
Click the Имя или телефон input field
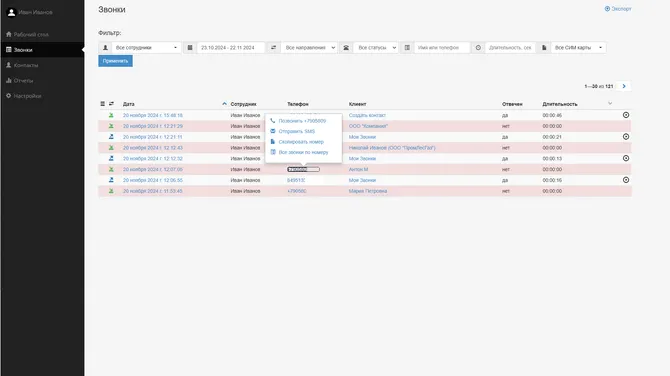coord(442,48)
